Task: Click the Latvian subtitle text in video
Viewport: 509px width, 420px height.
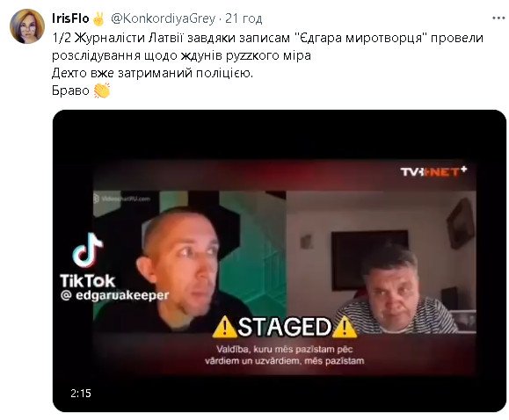Action: point(285,355)
